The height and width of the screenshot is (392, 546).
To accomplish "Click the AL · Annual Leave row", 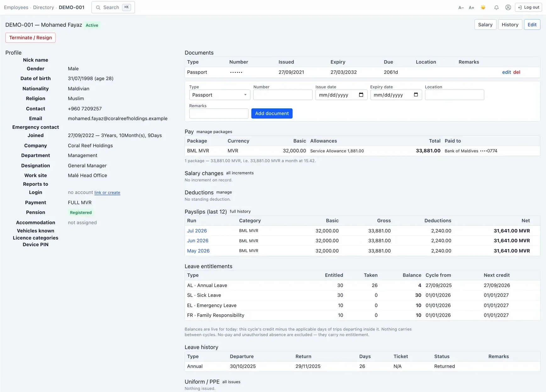I will point(362,285).
